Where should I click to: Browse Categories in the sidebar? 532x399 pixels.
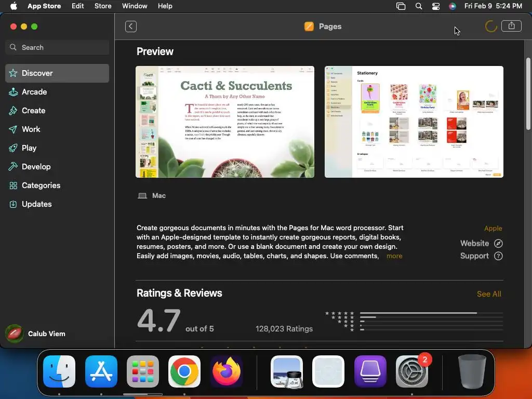(x=57, y=185)
